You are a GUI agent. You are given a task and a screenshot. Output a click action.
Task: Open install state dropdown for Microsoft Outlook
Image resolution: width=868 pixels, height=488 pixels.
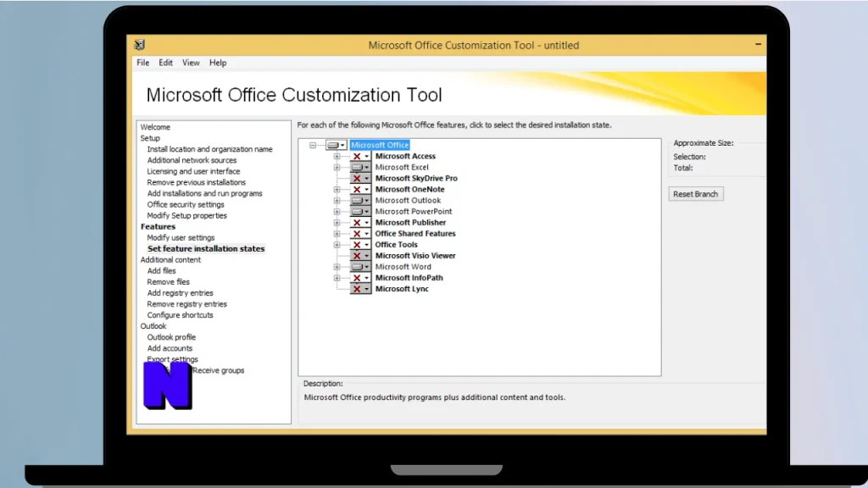tap(360, 200)
